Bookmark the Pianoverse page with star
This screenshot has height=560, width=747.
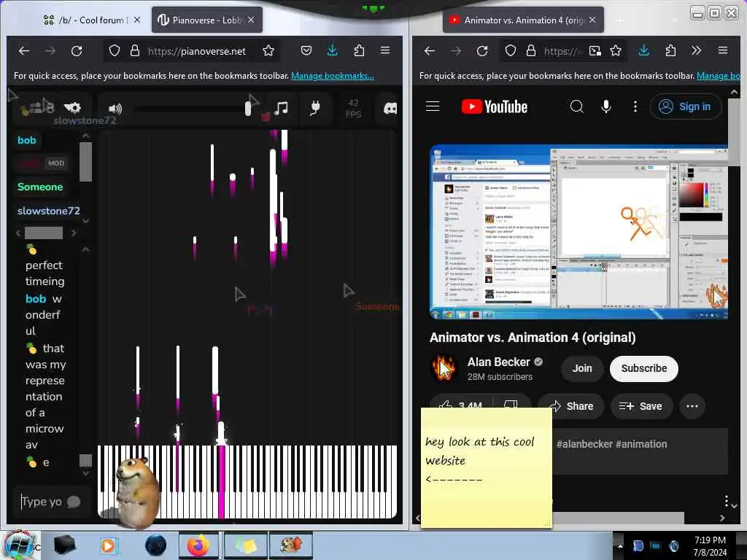268,50
